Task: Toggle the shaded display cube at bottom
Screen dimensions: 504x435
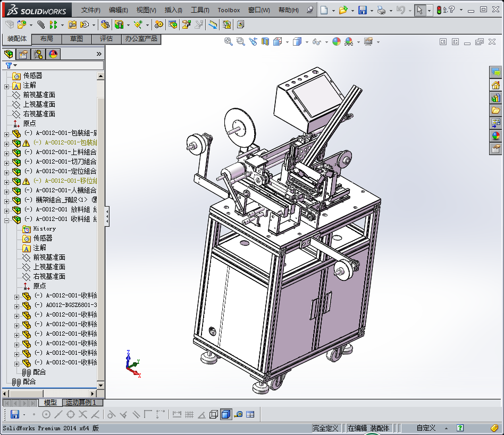Action: point(226,414)
